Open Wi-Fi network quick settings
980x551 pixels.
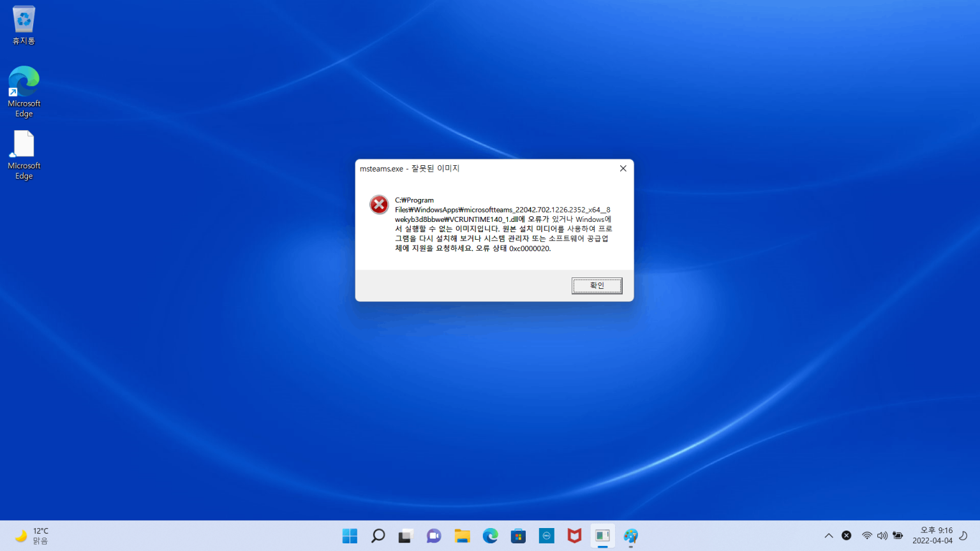tap(866, 536)
